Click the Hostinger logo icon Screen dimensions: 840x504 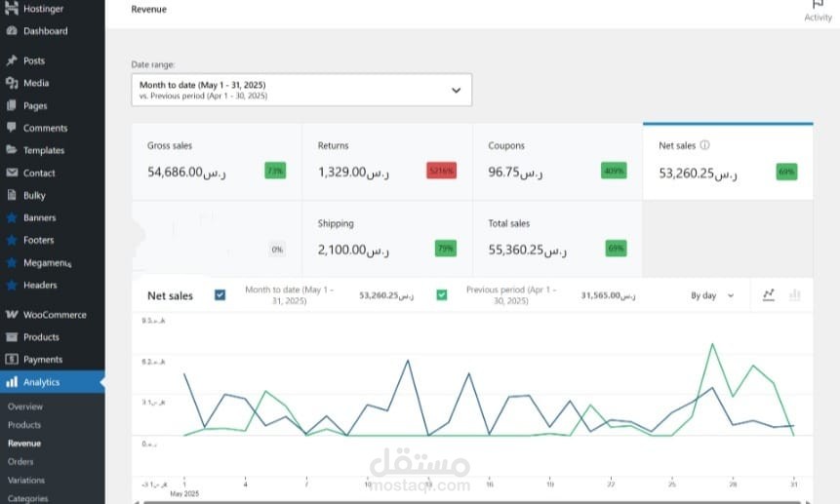coord(12,9)
